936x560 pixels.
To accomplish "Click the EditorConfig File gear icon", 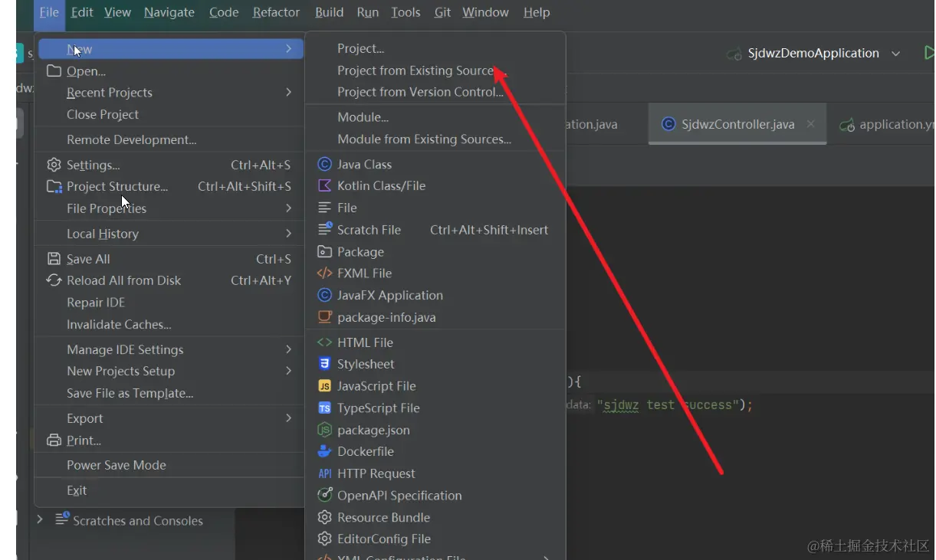I will click(324, 539).
